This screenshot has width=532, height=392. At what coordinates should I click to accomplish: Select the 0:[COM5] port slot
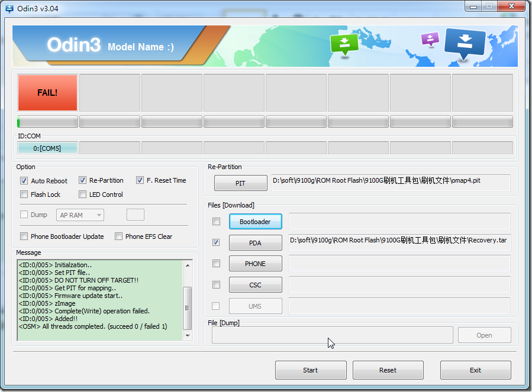pos(47,148)
